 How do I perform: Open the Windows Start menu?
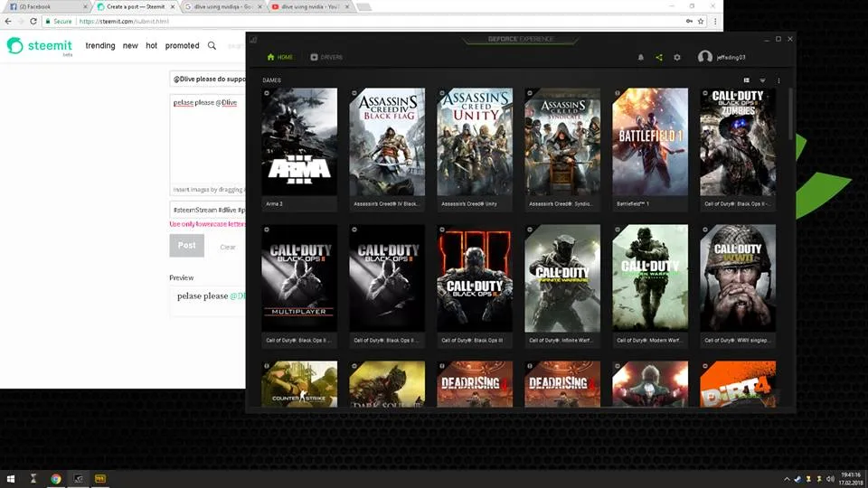pos(11,479)
